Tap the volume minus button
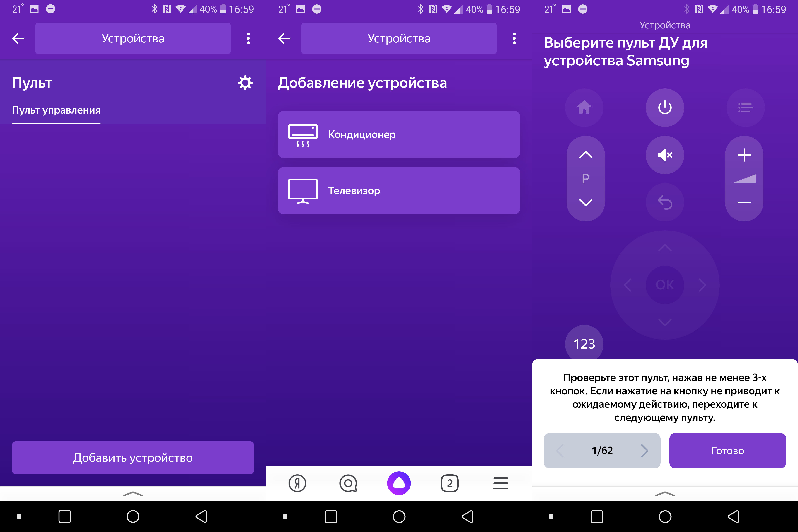Image resolution: width=798 pixels, height=532 pixels. click(x=744, y=202)
